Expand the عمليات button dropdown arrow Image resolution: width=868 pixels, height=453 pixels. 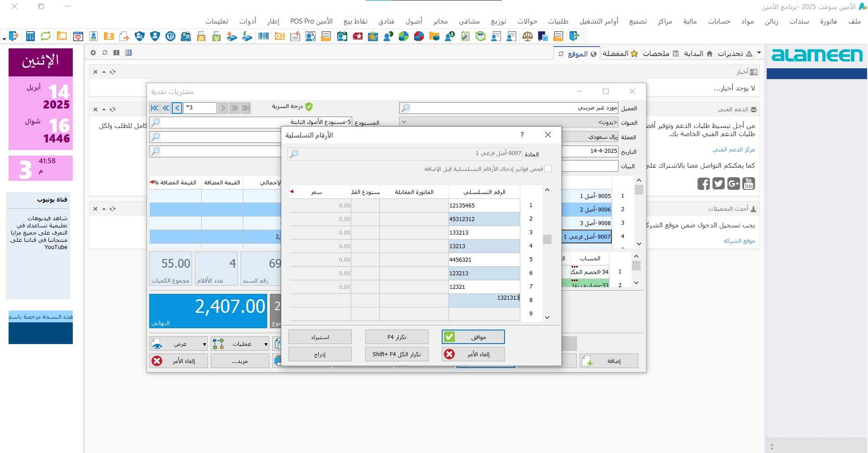click(x=266, y=344)
